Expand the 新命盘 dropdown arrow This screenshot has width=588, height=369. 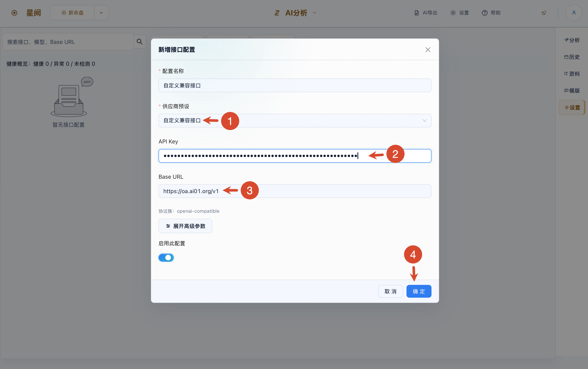point(101,13)
